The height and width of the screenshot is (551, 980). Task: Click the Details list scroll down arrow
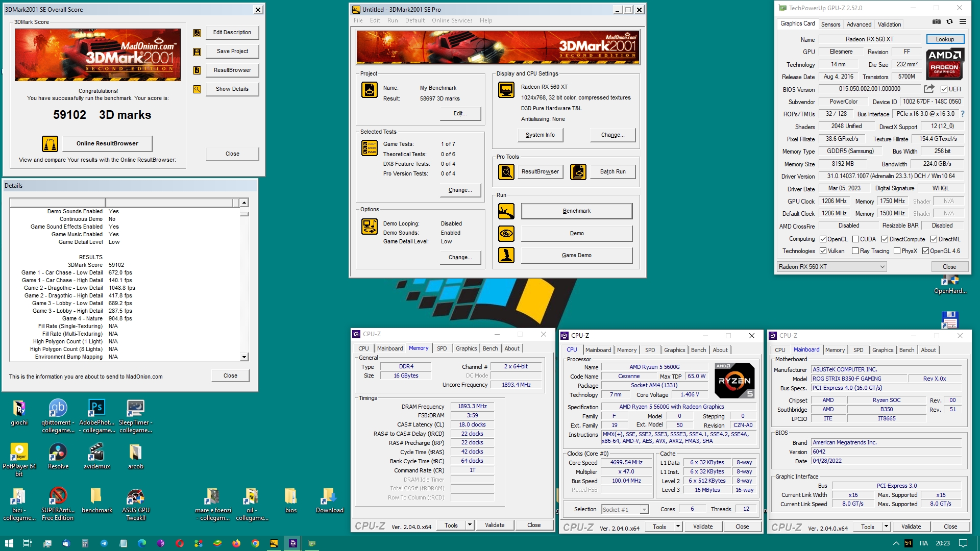244,357
